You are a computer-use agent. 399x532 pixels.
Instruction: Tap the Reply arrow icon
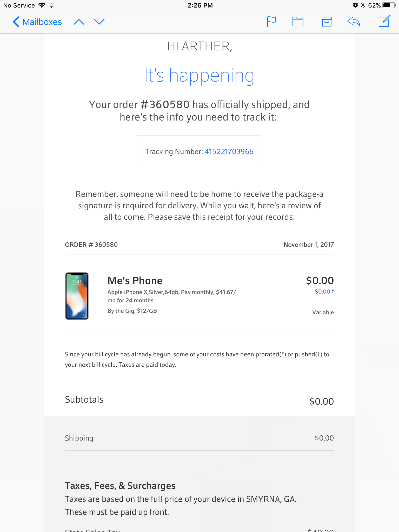point(354,22)
